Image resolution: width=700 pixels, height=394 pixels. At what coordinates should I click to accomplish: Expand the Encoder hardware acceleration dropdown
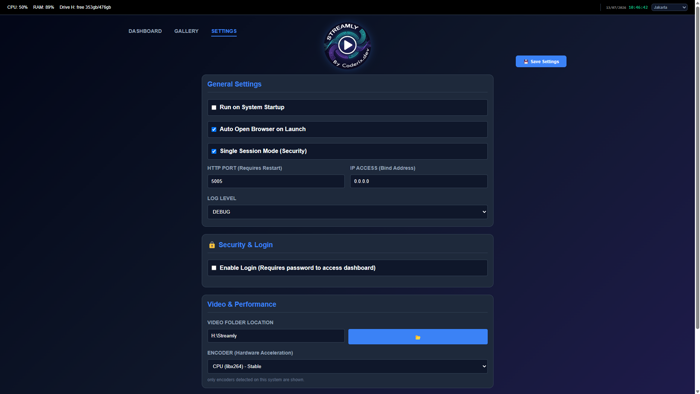click(x=347, y=366)
